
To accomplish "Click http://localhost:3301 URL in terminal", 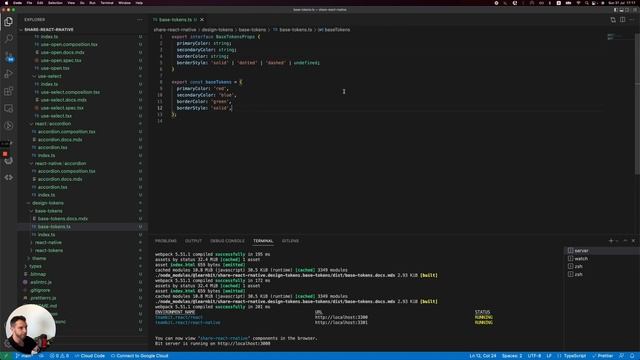I will (x=341, y=322).
